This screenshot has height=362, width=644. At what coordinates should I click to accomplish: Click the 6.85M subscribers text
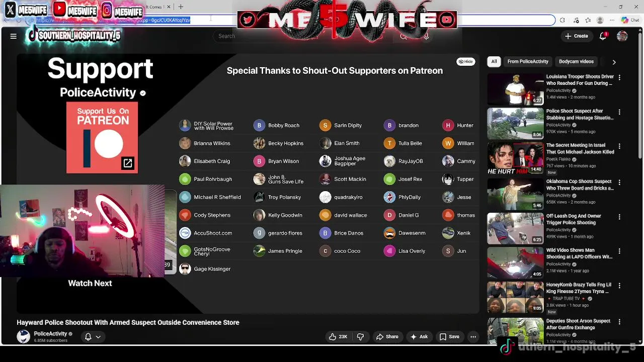[x=50, y=341]
